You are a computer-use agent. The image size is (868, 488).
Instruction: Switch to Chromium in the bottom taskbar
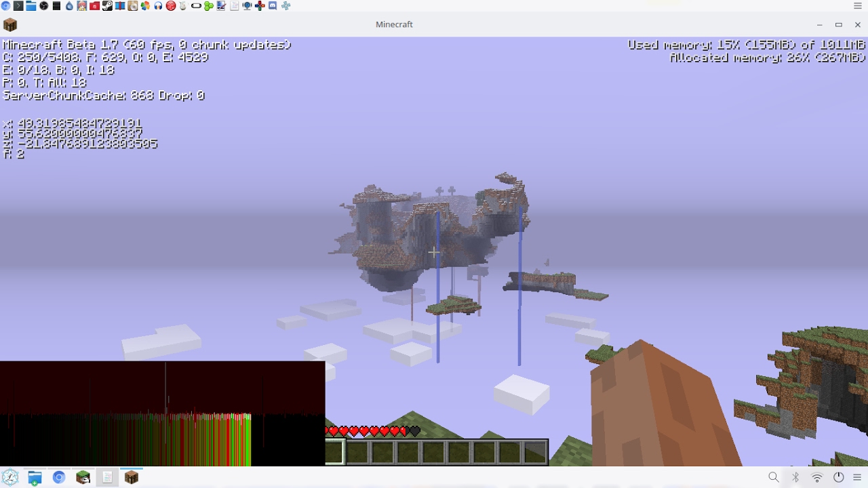click(x=59, y=477)
